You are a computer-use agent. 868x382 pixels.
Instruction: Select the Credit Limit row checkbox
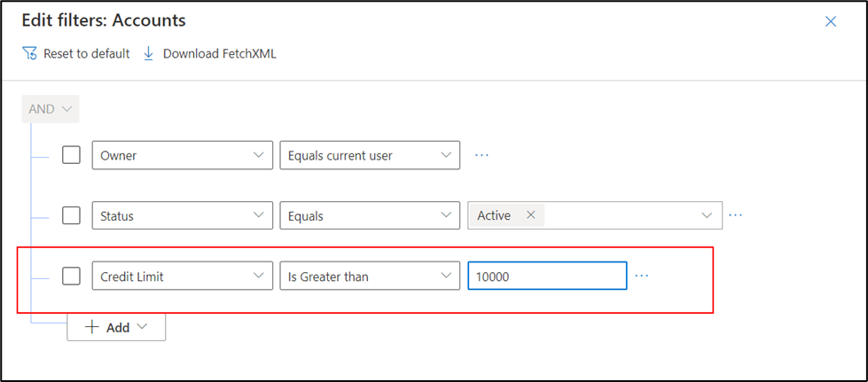coord(71,277)
